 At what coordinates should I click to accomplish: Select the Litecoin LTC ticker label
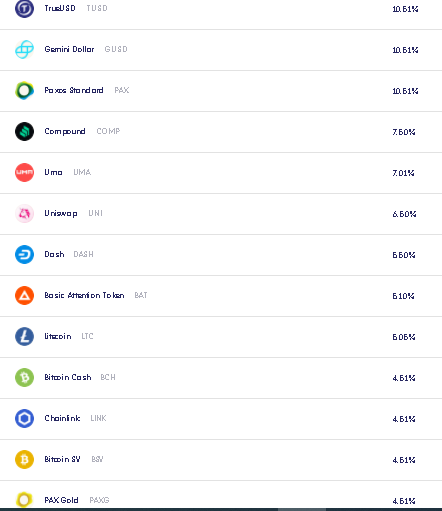coord(87,336)
